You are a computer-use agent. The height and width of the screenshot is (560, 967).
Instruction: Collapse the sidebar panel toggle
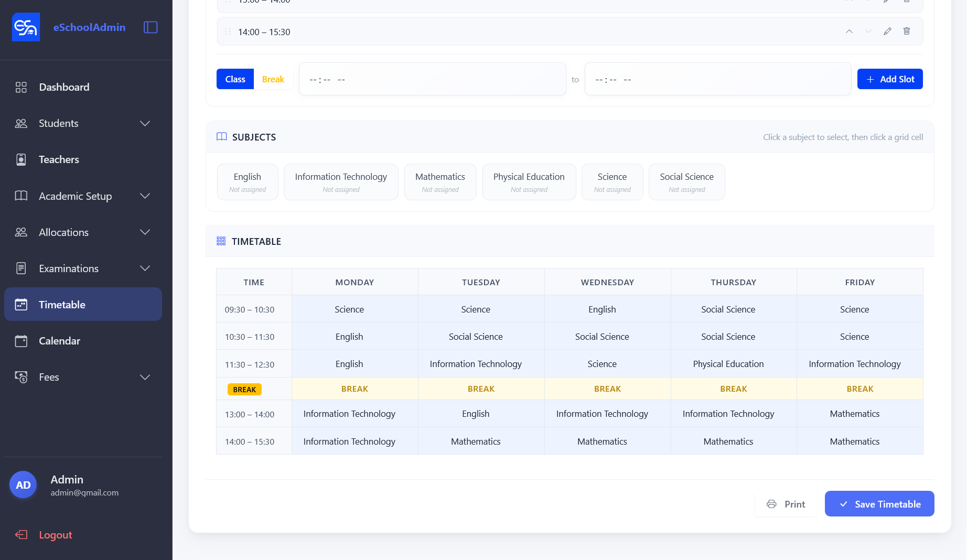click(151, 27)
